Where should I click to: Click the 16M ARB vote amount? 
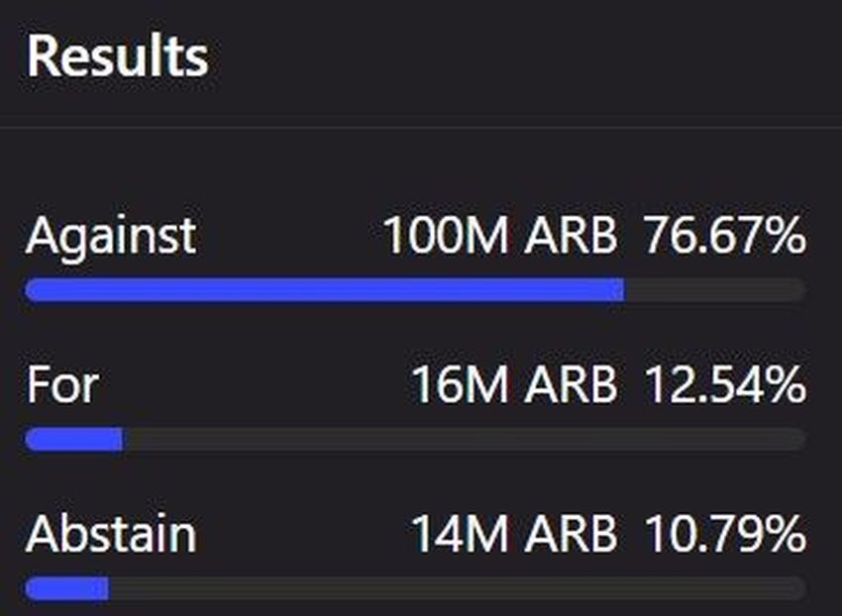[x=513, y=385]
